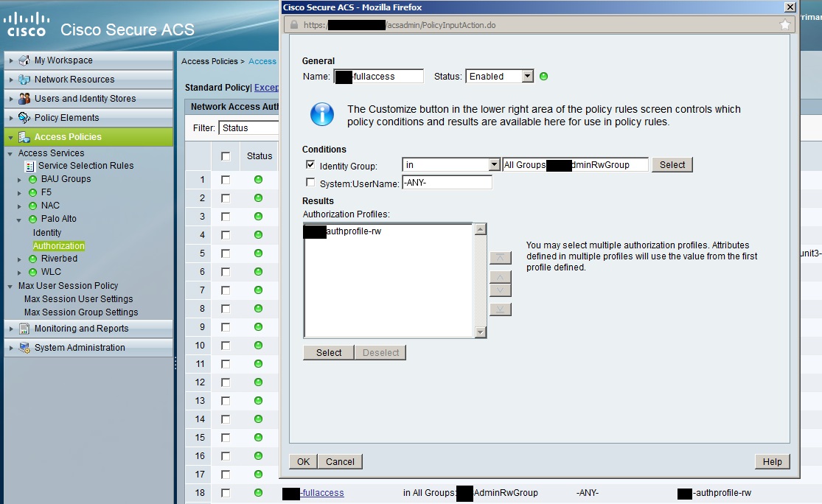Click the Access breadcrumb link
The image size is (822, 504).
click(262, 61)
